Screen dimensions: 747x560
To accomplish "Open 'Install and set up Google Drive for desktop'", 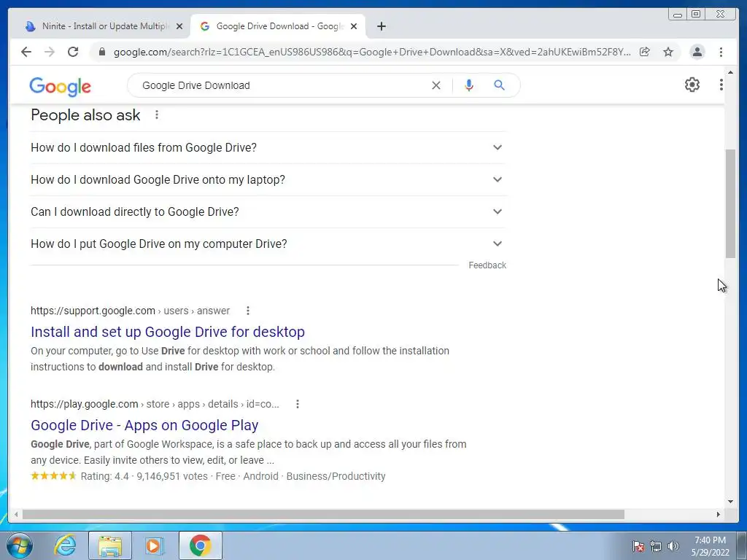I will 168,332.
